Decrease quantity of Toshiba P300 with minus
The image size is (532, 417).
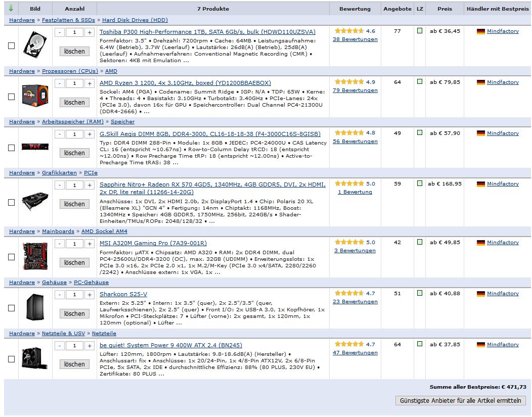60,32
